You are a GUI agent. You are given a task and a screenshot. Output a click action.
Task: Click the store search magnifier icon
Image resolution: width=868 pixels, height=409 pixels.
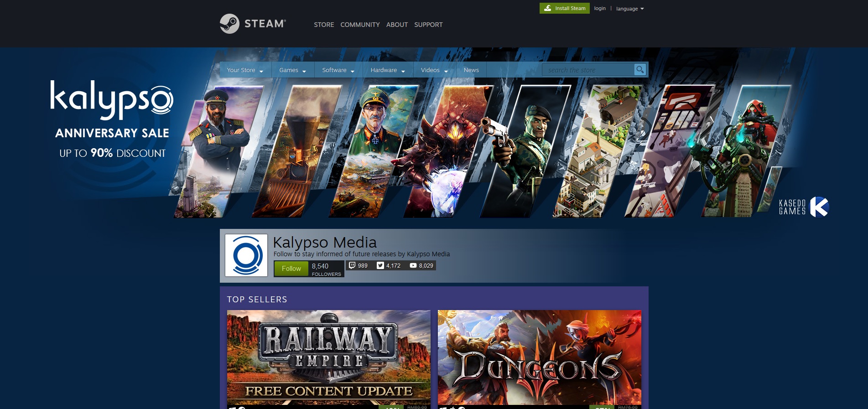click(x=640, y=70)
